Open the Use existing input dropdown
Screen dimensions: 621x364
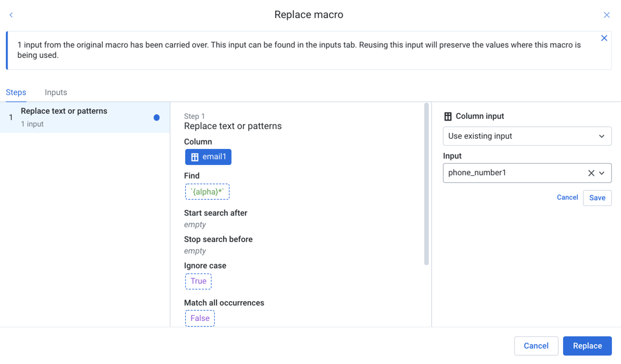526,136
